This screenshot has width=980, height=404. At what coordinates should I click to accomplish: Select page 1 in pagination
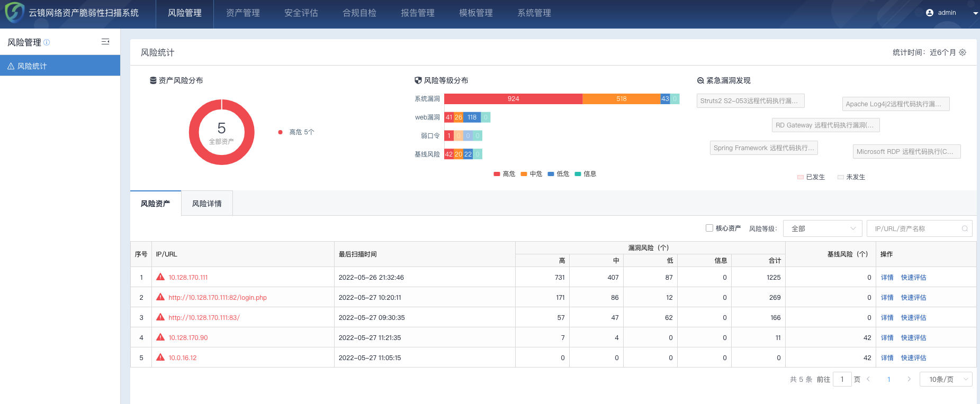click(889, 379)
